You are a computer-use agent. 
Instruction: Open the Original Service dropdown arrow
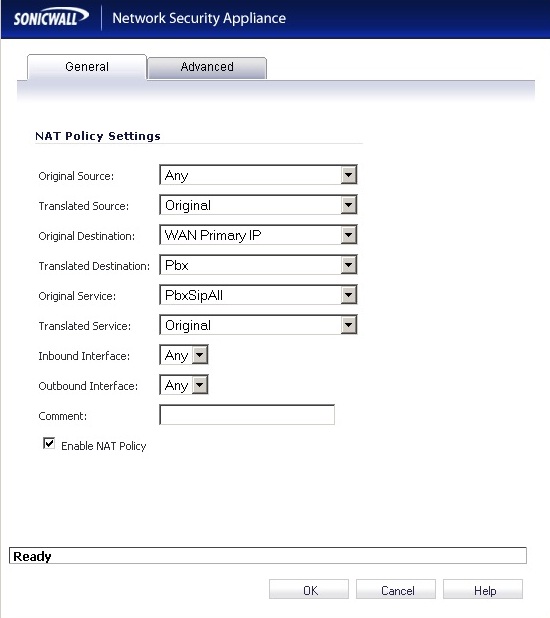[x=349, y=295]
